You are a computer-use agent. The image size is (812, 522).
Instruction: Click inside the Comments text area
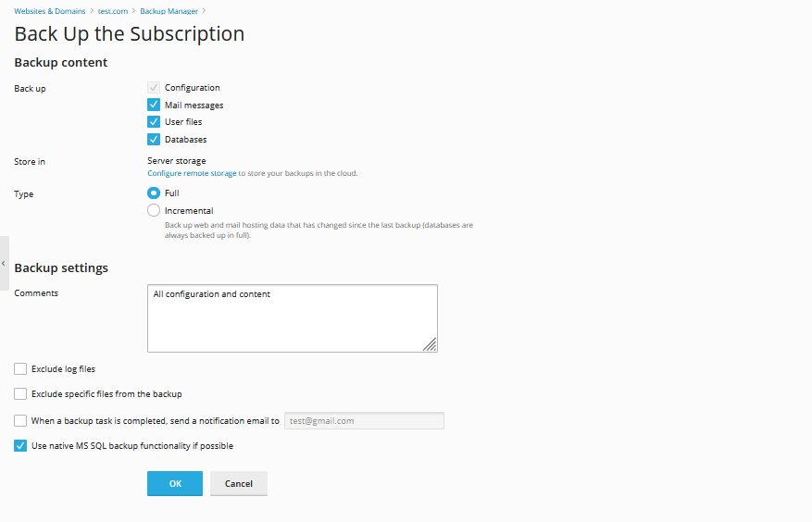292,317
